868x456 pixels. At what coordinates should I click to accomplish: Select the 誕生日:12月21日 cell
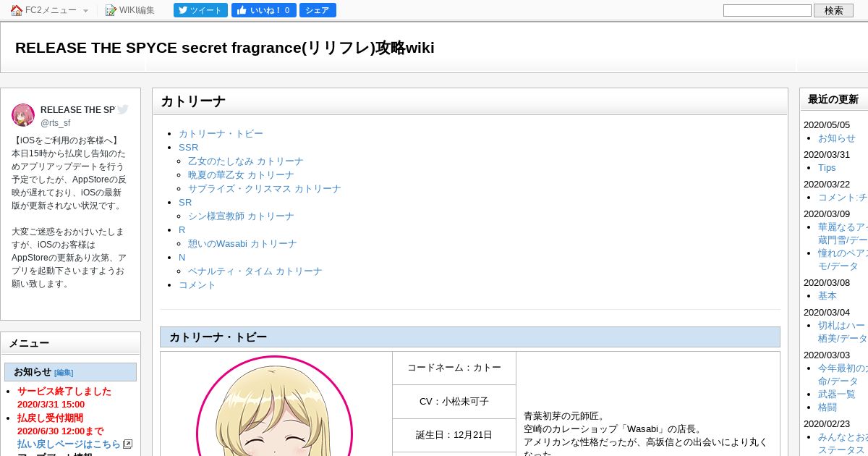point(454,435)
